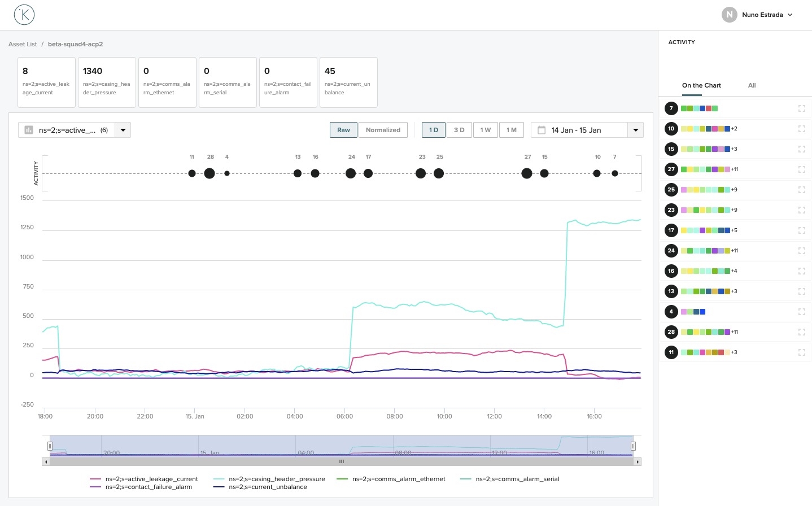The image size is (812, 506).
Task: Click the right handle of the navigator range
Action: (x=633, y=446)
